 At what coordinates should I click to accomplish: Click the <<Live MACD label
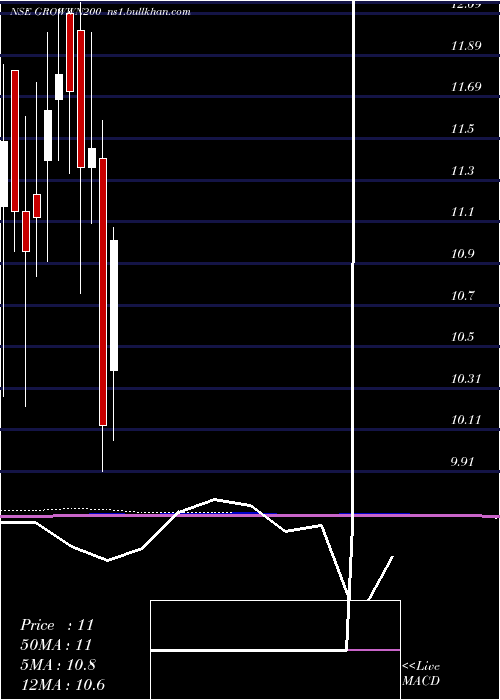(421, 674)
